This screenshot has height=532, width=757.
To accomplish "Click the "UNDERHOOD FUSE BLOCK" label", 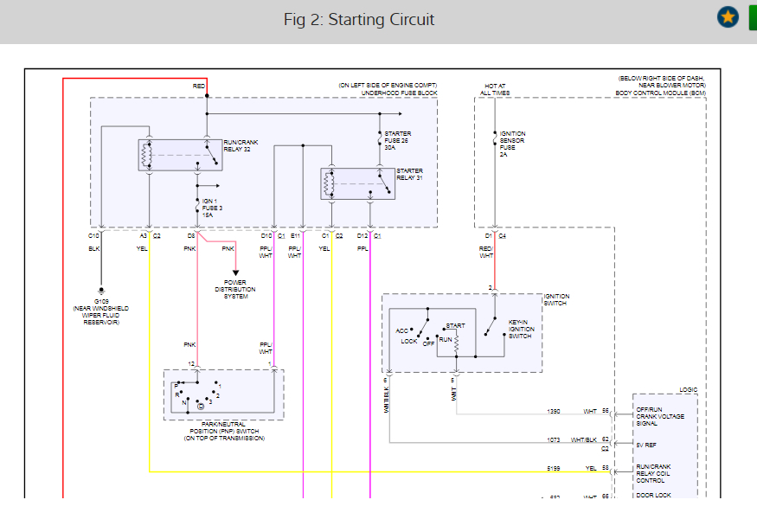I will [x=399, y=93].
